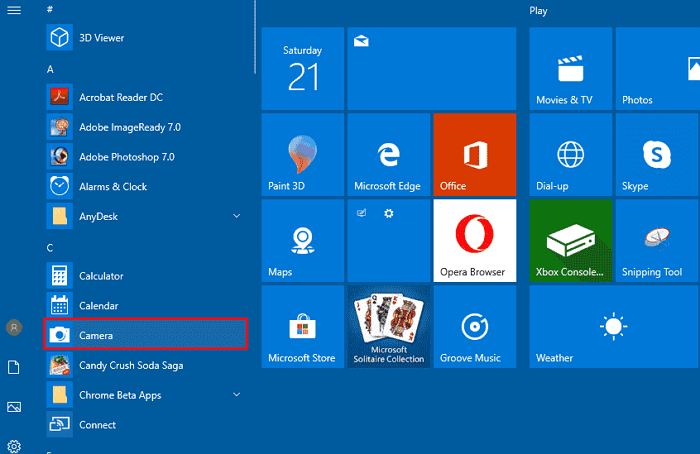Launch the Paint 3D tile

click(x=303, y=154)
